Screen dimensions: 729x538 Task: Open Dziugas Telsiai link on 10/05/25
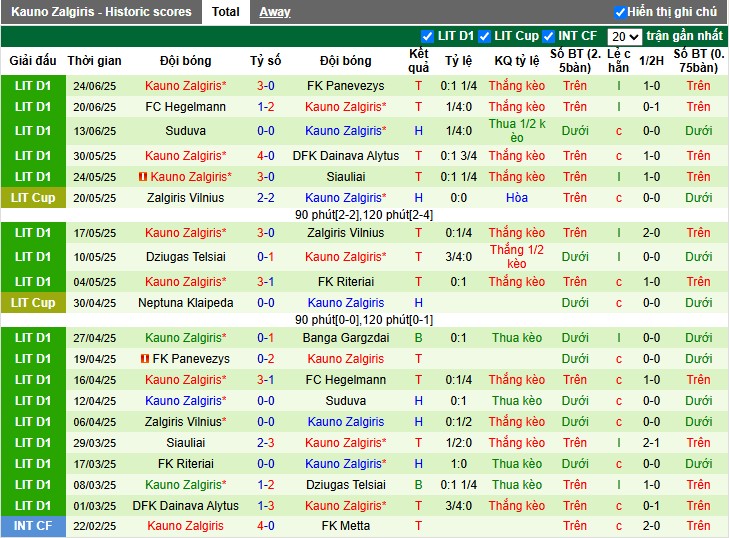pyautogui.click(x=186, y=257)
